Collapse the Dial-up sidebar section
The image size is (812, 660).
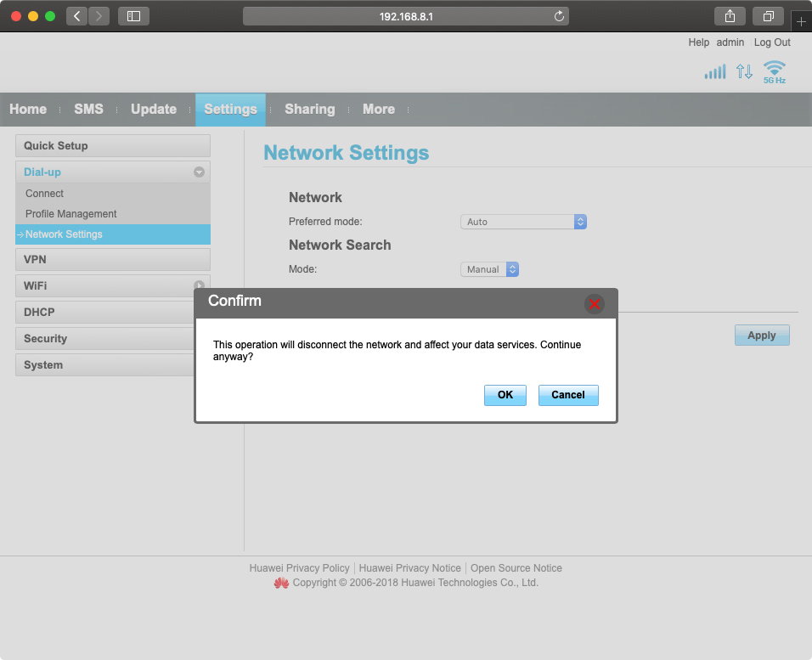click(x=199, y=172)
